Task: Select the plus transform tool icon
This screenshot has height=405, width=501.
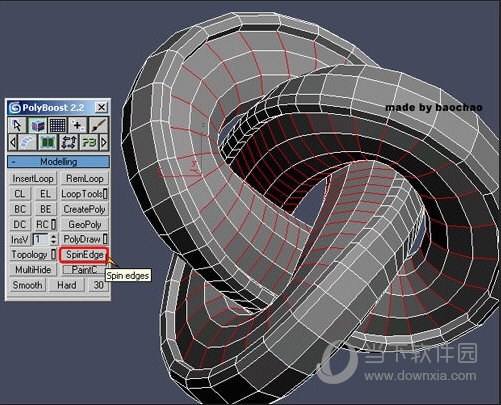Action: click(78, 126)
